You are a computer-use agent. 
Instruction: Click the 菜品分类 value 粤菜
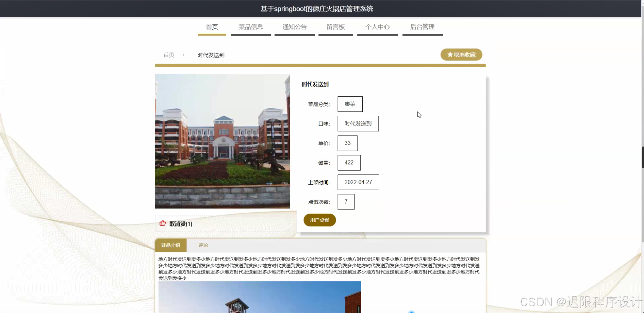[x=350, y=104]
